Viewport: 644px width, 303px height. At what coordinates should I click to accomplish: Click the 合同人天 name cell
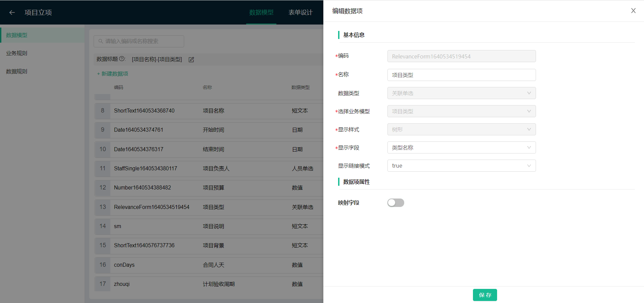pos(214,265)
